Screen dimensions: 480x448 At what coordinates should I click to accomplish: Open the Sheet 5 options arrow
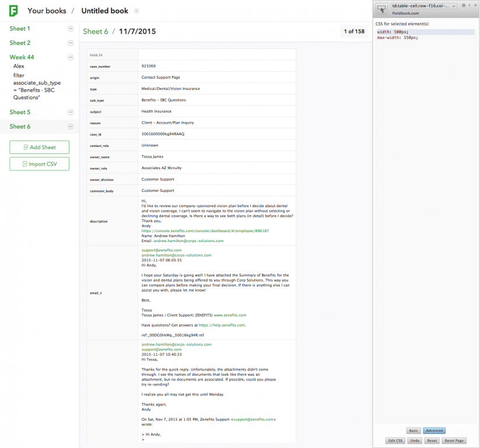point(71,112)
